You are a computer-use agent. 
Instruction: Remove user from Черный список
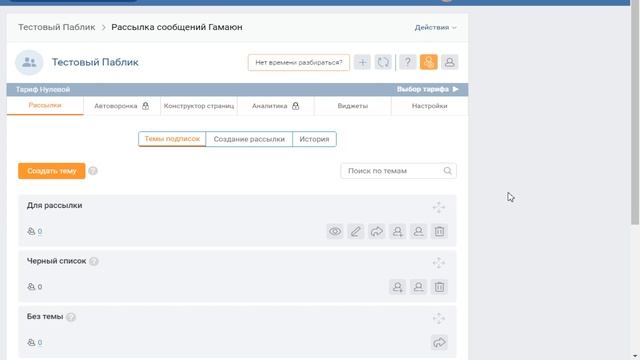pyautogui.click(x=418, y=287)
